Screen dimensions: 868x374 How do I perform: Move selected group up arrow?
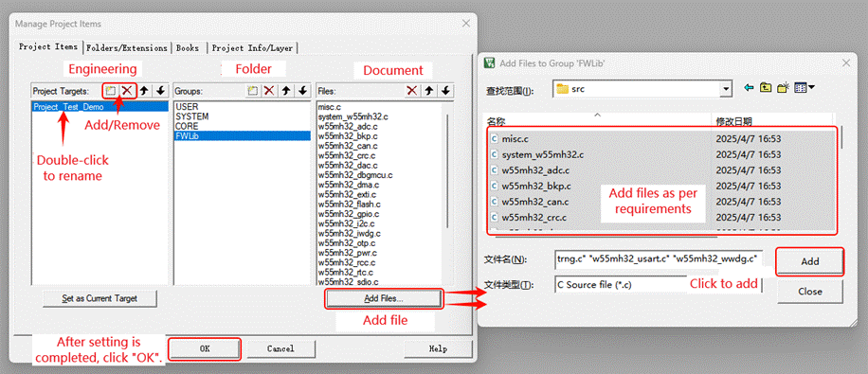click(286, 91)
